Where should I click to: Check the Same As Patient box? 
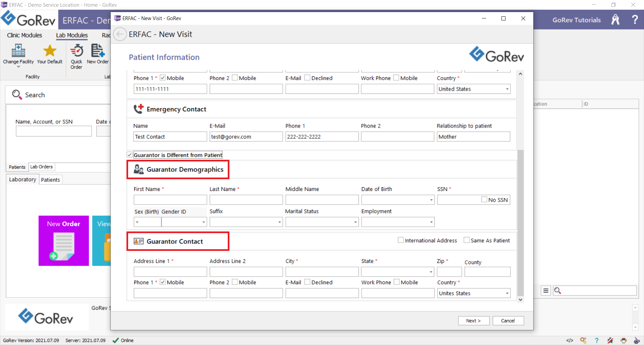(x=466, y=240)
